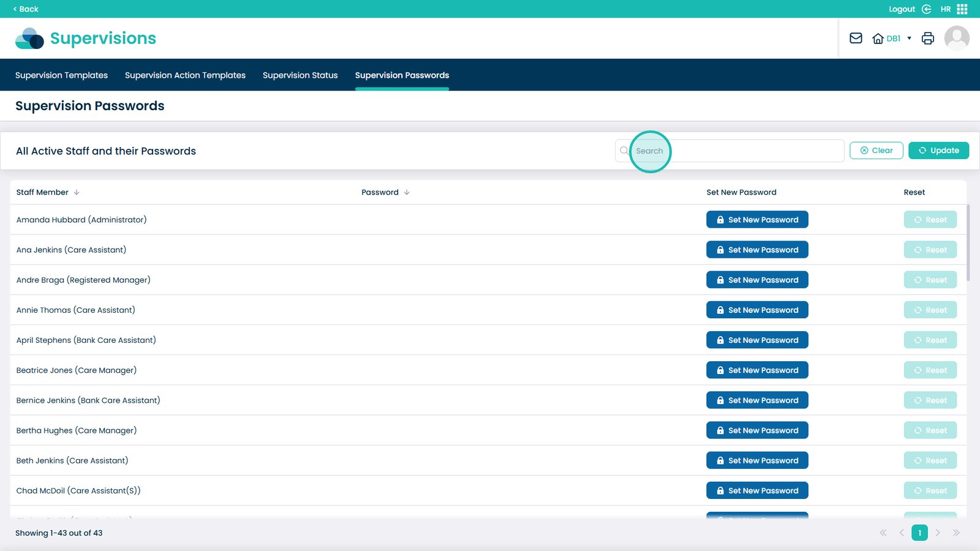
Task: Reset password for Andre Braga
Action: point(930,280)
